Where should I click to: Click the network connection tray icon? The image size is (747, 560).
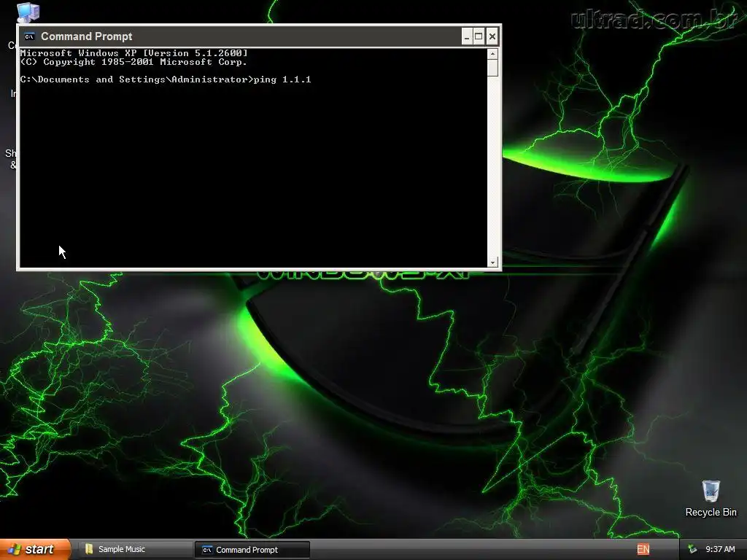click(x=693, y=549)
